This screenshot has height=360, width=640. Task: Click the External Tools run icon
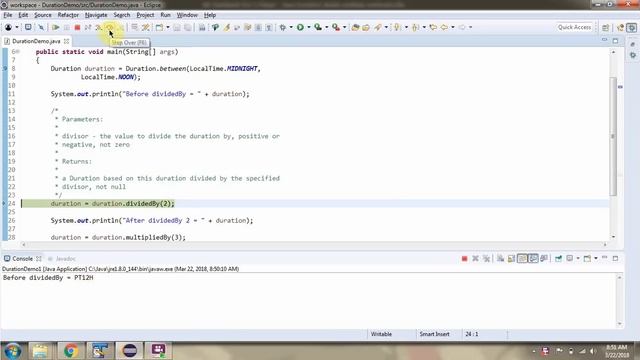[336, 27]
